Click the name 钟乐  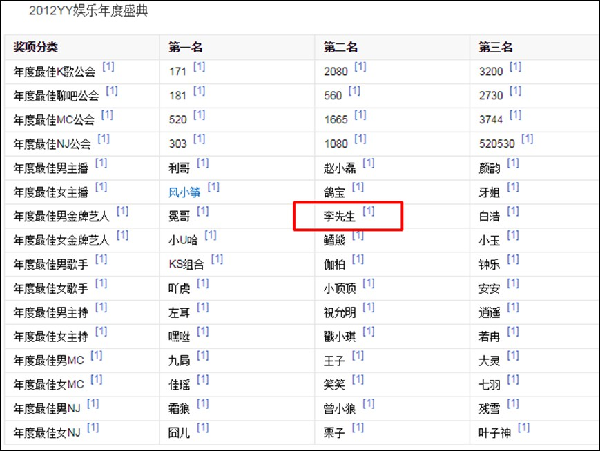[x=489, y=264]
